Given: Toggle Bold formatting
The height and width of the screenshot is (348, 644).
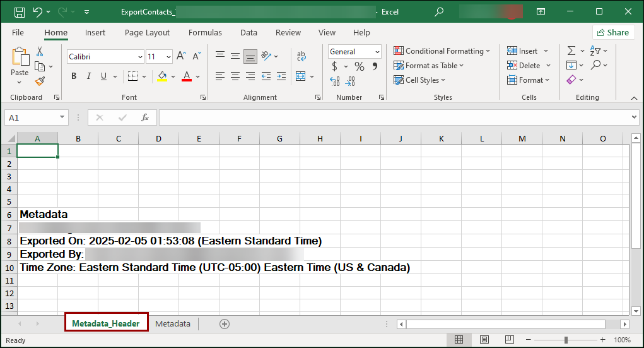Looking at the screenshot, I should tap(74, 76).
